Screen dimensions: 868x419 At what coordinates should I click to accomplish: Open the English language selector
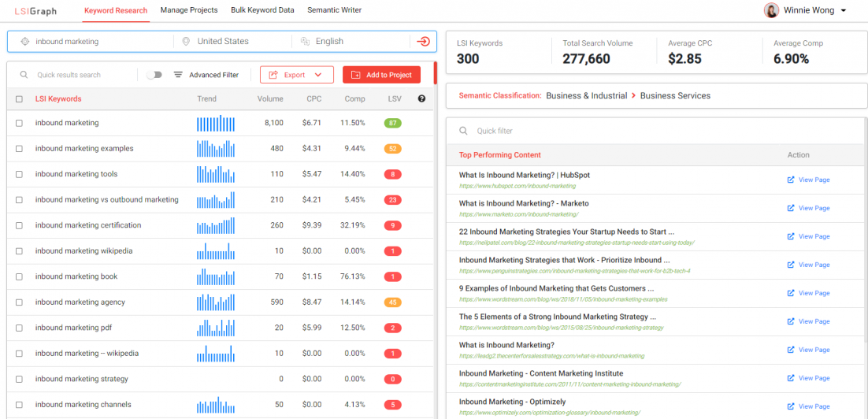click(351, 42)
